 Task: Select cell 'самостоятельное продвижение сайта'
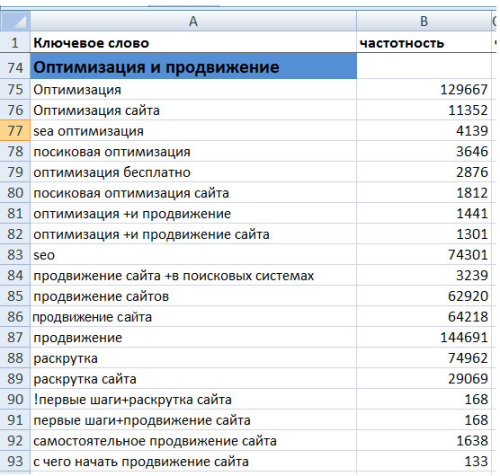pos(193,441)
